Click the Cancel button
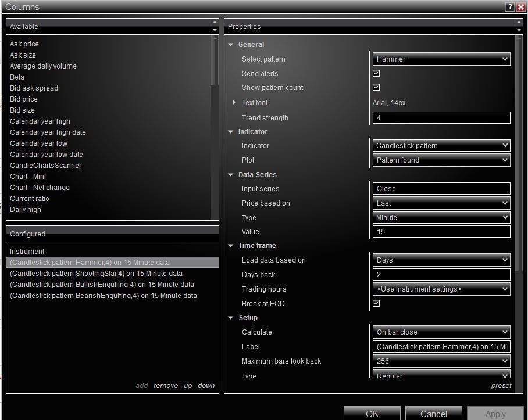This screenshot has width=528, height=420. 434,414
